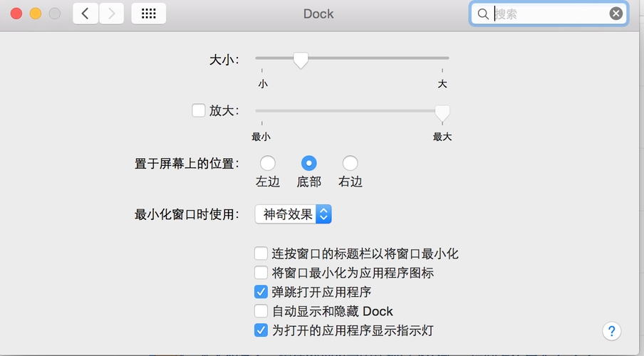Open the 神奇效果 minimize effect dropdown
The image size is (644, 356).
[x=294, y=214]
